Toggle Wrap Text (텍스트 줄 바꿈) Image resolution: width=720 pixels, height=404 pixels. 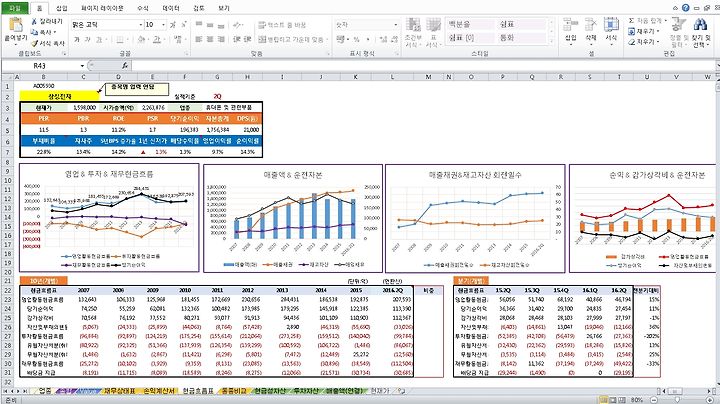click(282, 25)
